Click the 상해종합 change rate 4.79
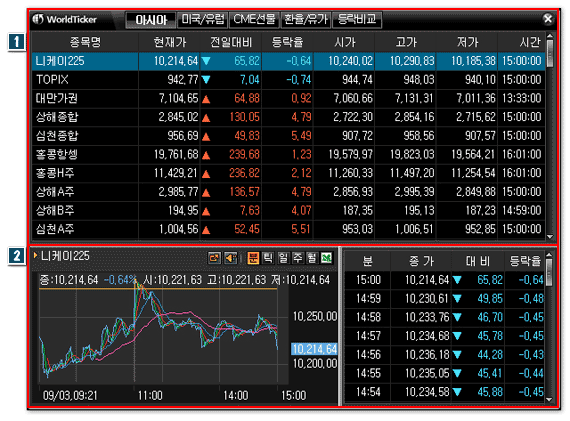 coord(301,117)
